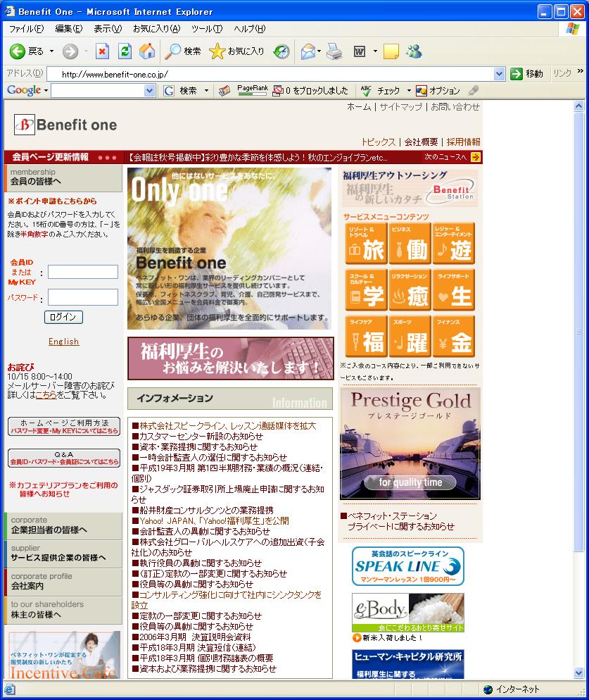
Task: Click the Google toolbar search field
Action: (99, 91)
